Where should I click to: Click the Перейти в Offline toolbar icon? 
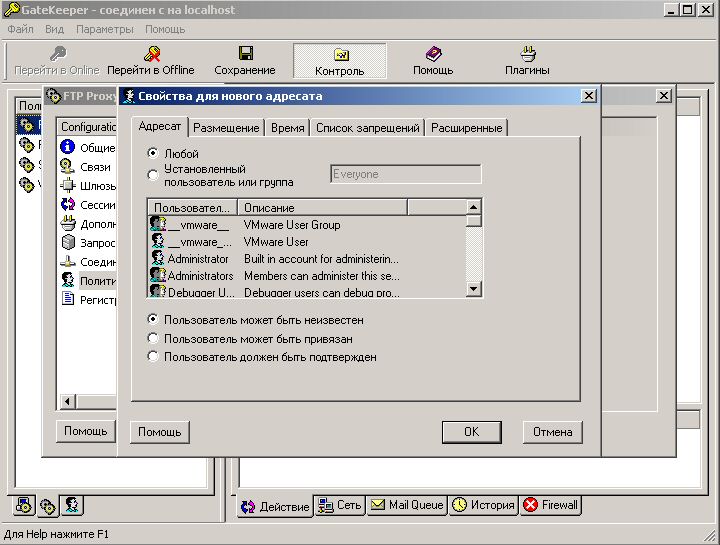(x=152, y=54)
